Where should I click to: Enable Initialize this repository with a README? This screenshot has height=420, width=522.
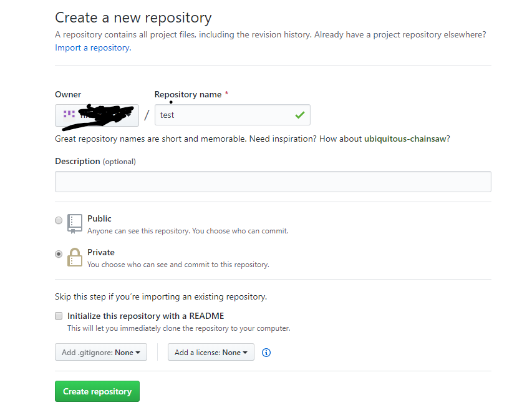[59, 316]
